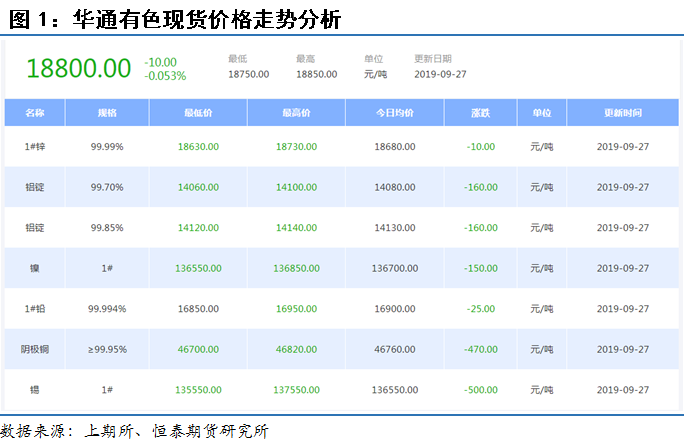The image size is (694, 445).
Task: Click the figure title 华通有色现货价格走势分析
Action: (207, 19)
